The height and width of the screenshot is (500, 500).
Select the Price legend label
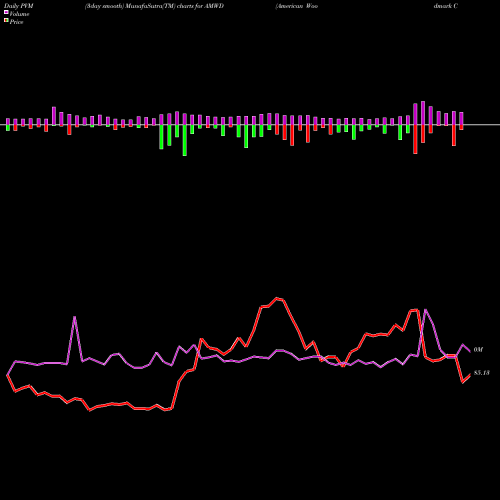[x=16, y=22]
